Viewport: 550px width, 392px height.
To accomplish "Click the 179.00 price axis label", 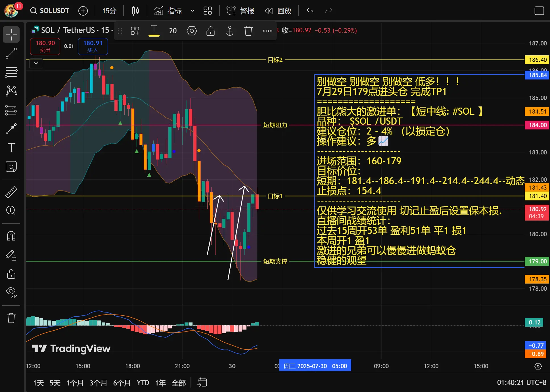I will tap(537, 261).
